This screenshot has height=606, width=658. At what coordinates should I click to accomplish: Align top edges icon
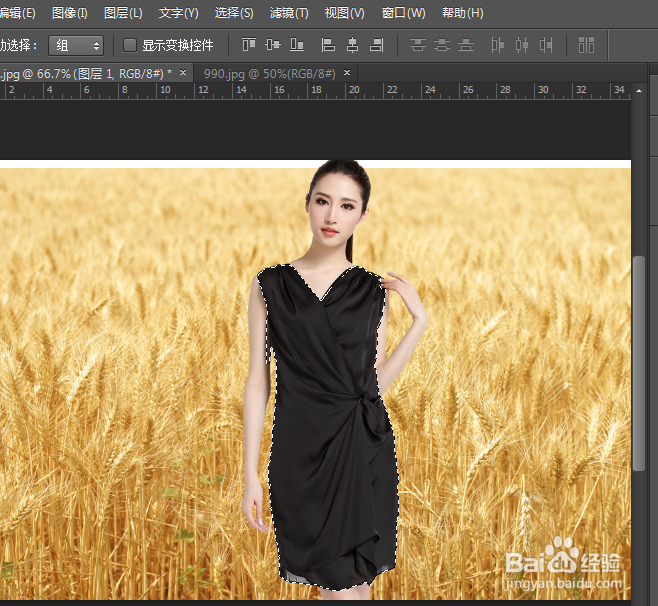point(249,44)
